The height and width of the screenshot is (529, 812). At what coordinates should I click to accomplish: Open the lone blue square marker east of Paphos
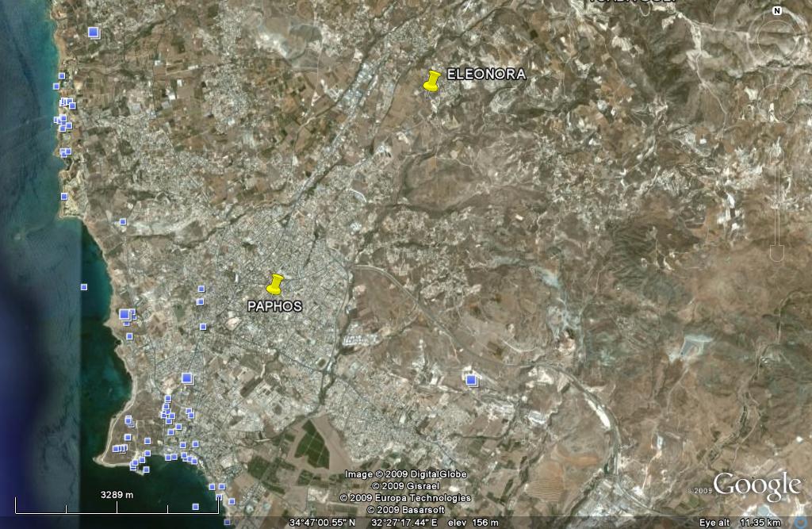(x=471, y=381)
